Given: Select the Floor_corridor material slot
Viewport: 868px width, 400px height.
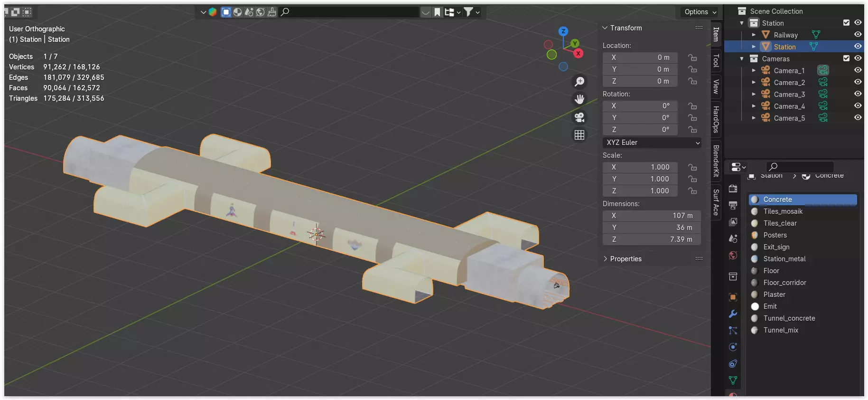Looking at the screenshot, I should (803, 283).
